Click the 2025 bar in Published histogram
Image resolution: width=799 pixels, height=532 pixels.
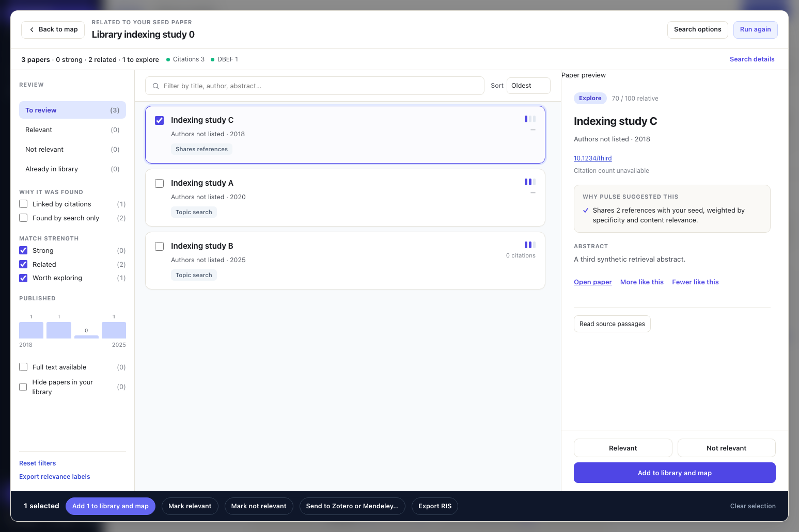114,330
